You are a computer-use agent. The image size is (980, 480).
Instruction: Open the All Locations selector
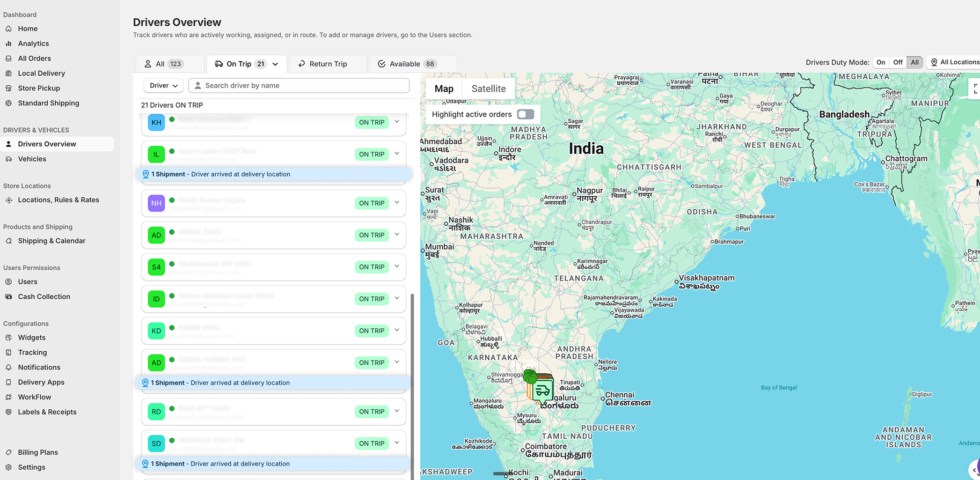click(x=955, y=62)
